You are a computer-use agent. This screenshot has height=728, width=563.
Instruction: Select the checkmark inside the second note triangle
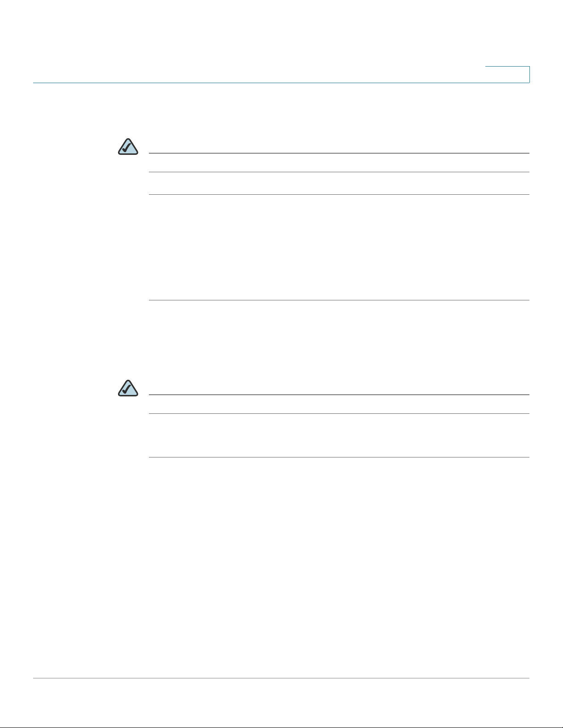(x=128, y=389)
